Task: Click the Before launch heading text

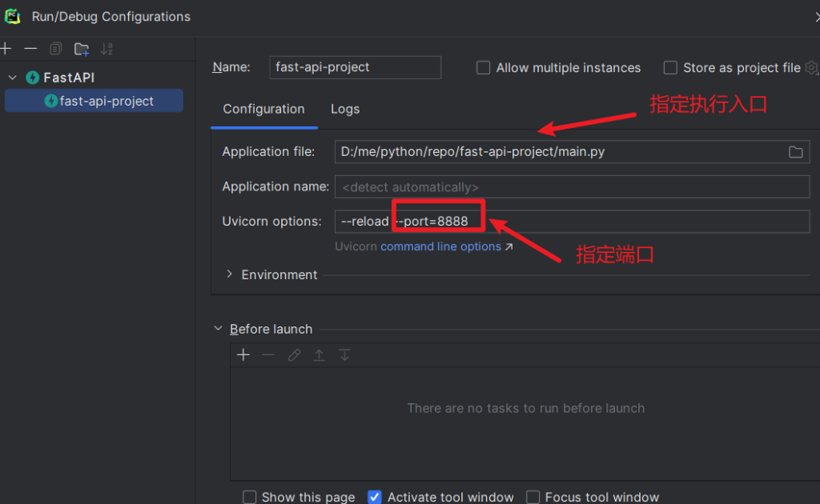Action: pyautogui.click(x=271, y=329)
